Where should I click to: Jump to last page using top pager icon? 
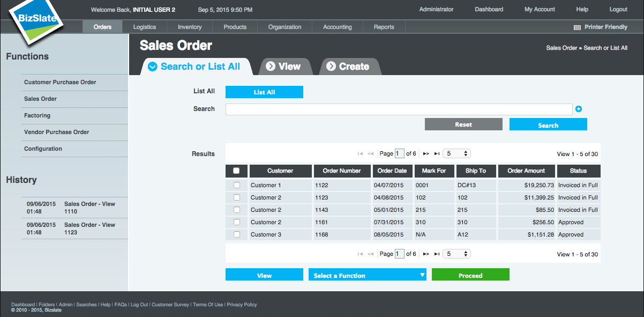coord(437,154)
